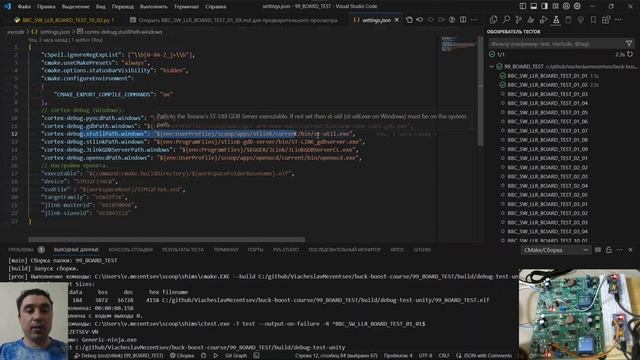Collapse the 99_BOARD_TEST tree node
The height and width of the screenshot is (360, 640).
(x=492, y=66)
